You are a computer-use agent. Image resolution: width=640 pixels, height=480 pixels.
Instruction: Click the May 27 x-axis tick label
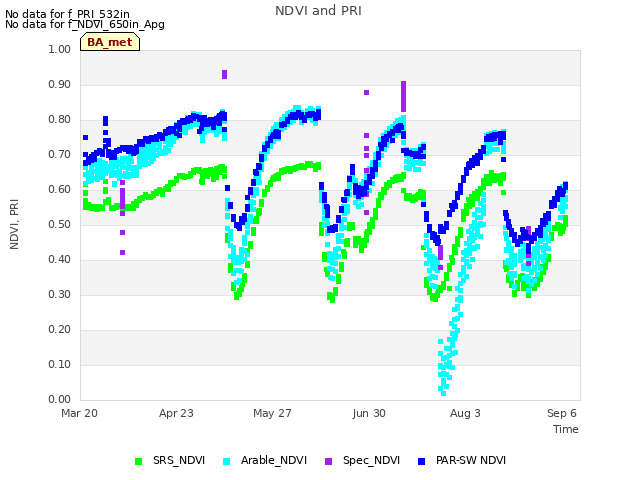pyautogui.click(x=272, y=413)
